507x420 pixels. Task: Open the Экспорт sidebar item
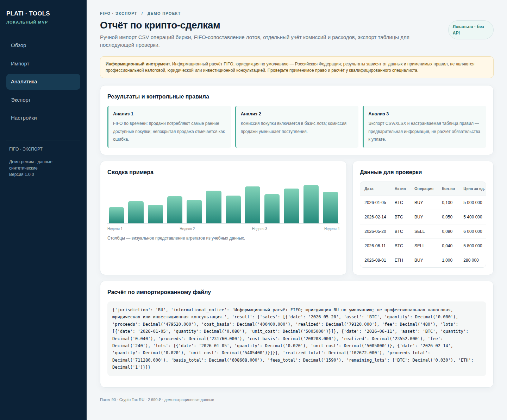[43, 100]
